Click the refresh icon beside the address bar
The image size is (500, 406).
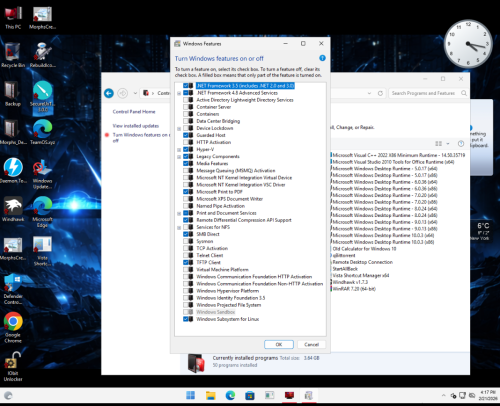pos(380,93)
